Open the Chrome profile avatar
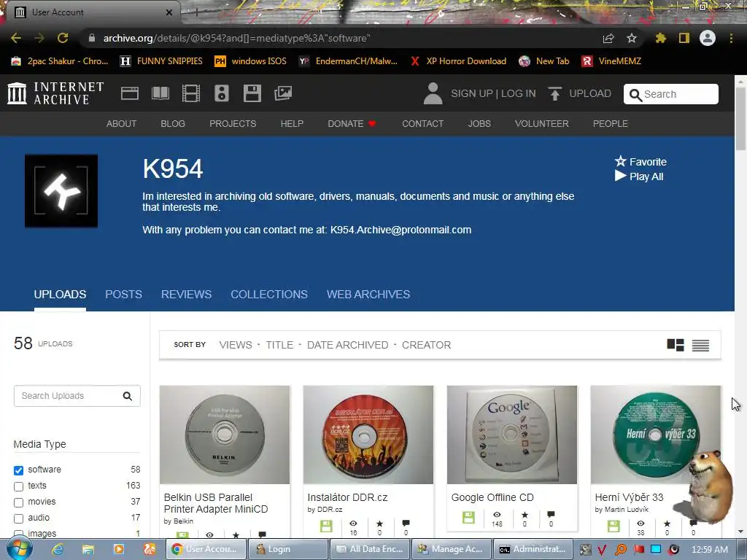The image size is (747, 560). pos(708,38)
